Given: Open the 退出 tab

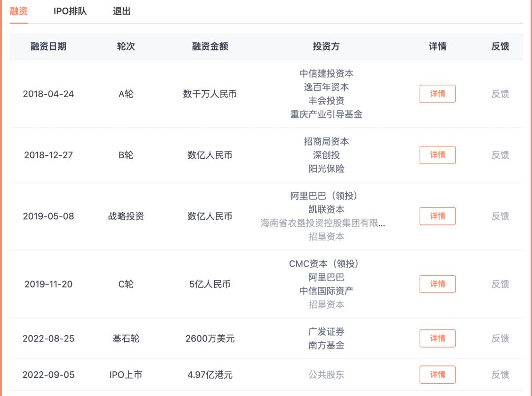Looking at the screenshot, I should [122, 11].
